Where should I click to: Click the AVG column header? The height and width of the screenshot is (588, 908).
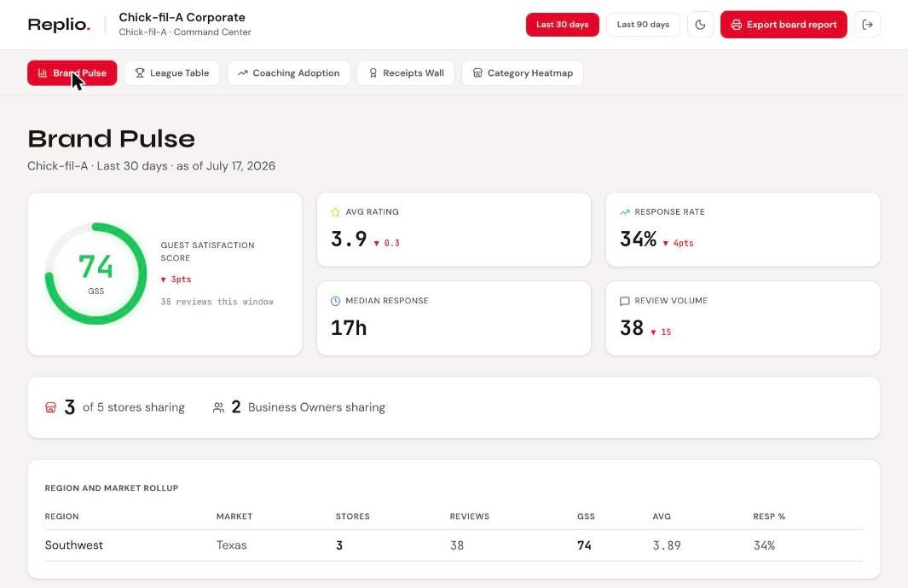662,516
